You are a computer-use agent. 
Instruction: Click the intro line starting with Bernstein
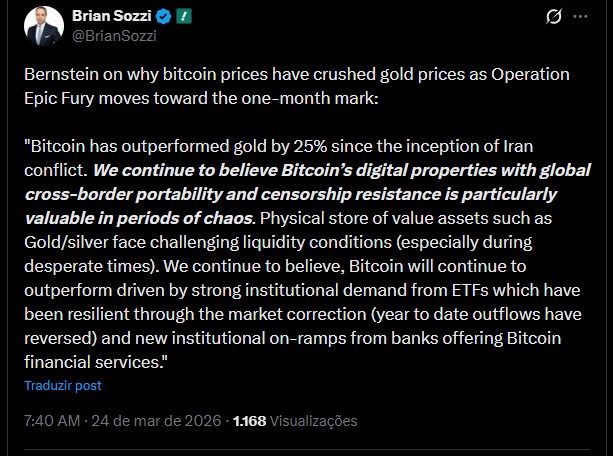(200, 77)
